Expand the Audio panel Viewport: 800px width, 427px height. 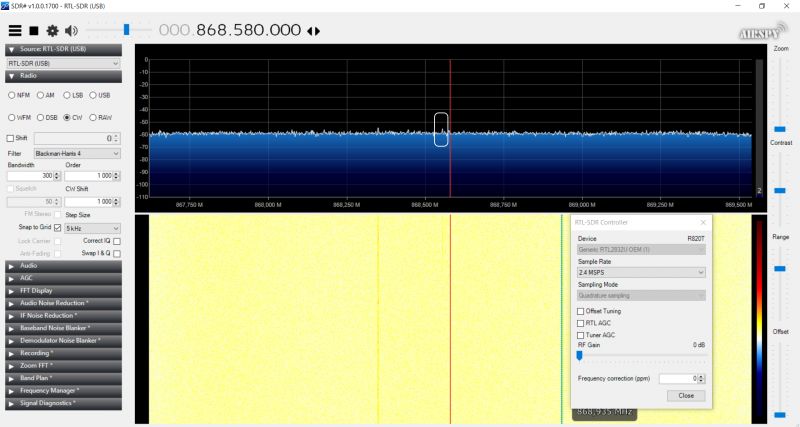click(x=63, y=266)
